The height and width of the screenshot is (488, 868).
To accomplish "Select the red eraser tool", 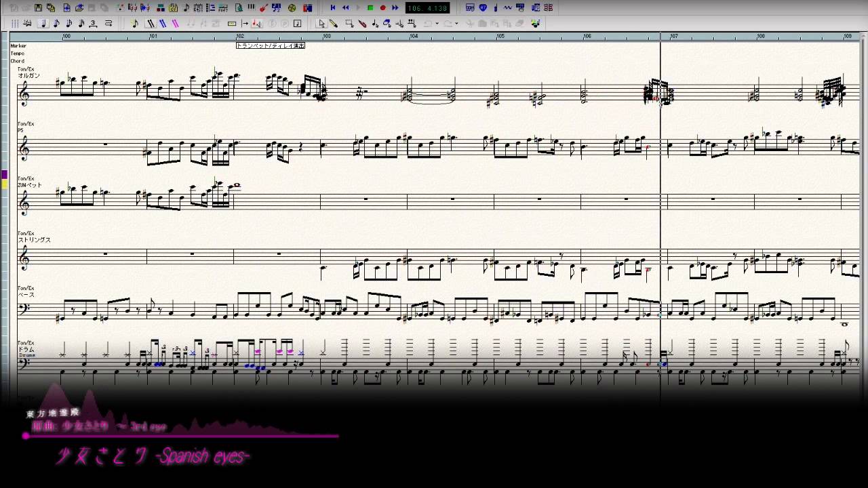I will pyautogui.click(x=362, y=23).
